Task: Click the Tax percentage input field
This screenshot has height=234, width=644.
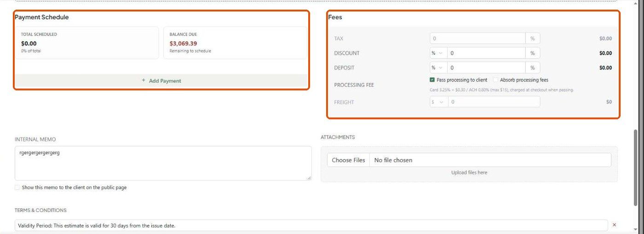Action: click(x=477, y=39)
